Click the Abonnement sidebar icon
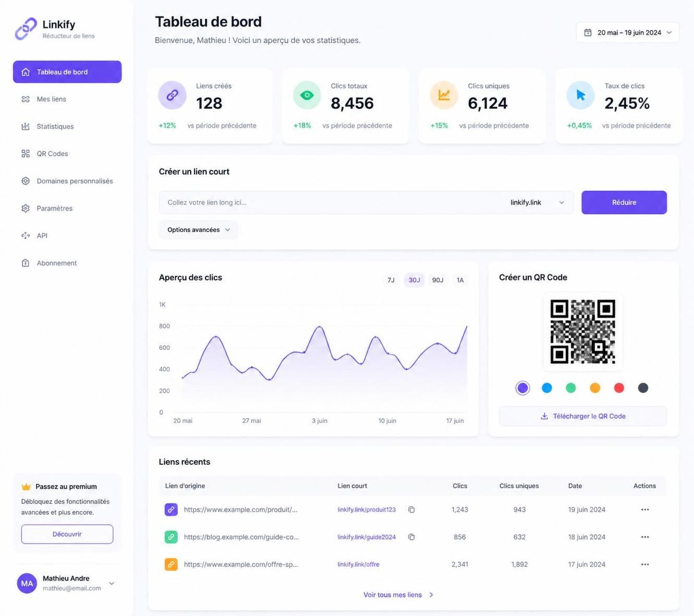The height and width of the screenshot is (616, 694). click(x=26, y=263)
